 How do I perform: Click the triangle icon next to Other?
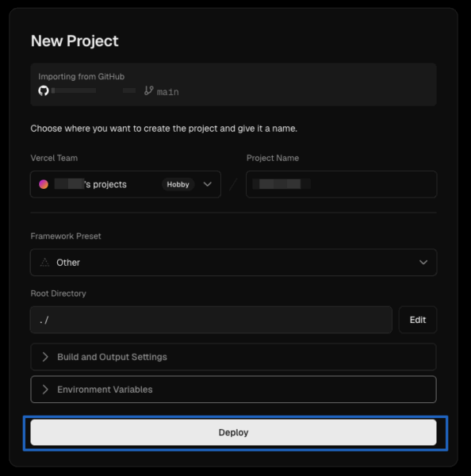coord(44,263)
